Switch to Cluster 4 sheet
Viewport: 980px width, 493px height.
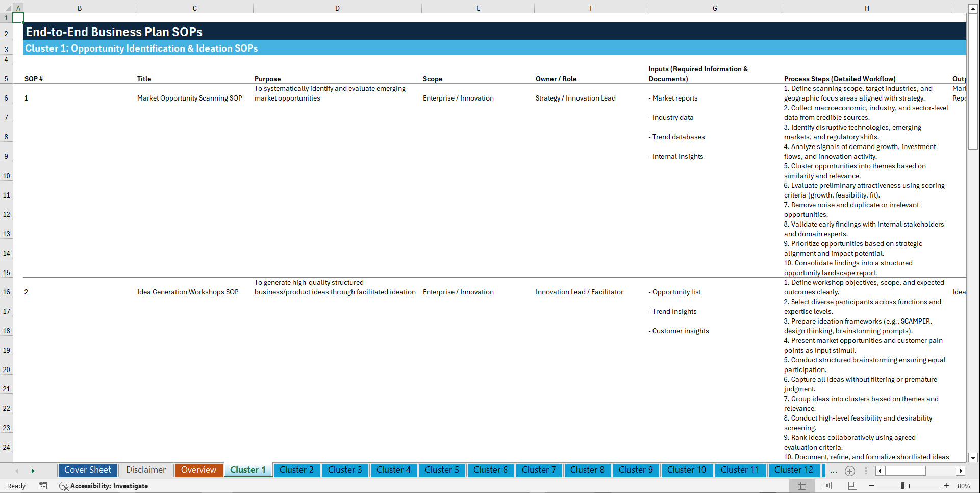393,470
